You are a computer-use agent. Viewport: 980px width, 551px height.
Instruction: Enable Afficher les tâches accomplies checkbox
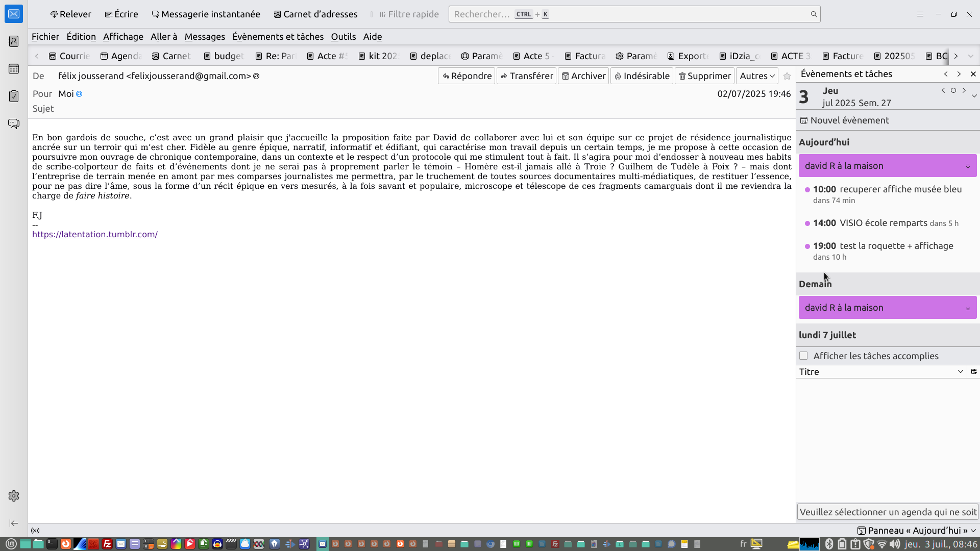[x=804, y=356]
